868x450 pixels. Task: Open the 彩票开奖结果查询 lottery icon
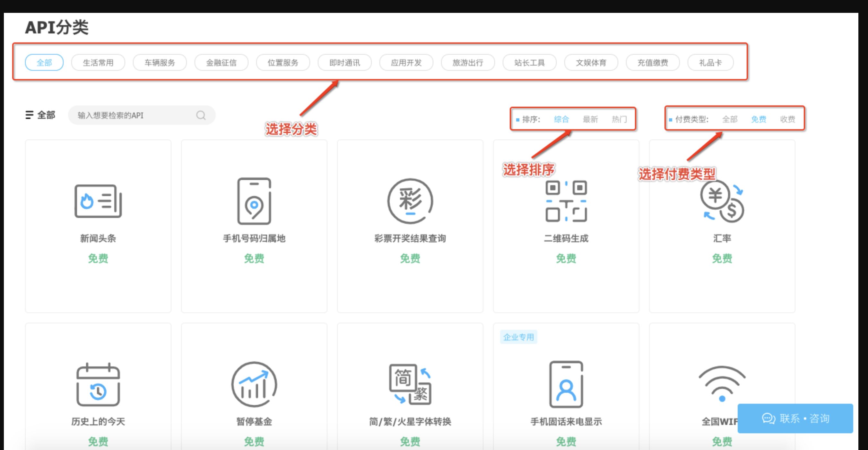click(x=410, y=201)
